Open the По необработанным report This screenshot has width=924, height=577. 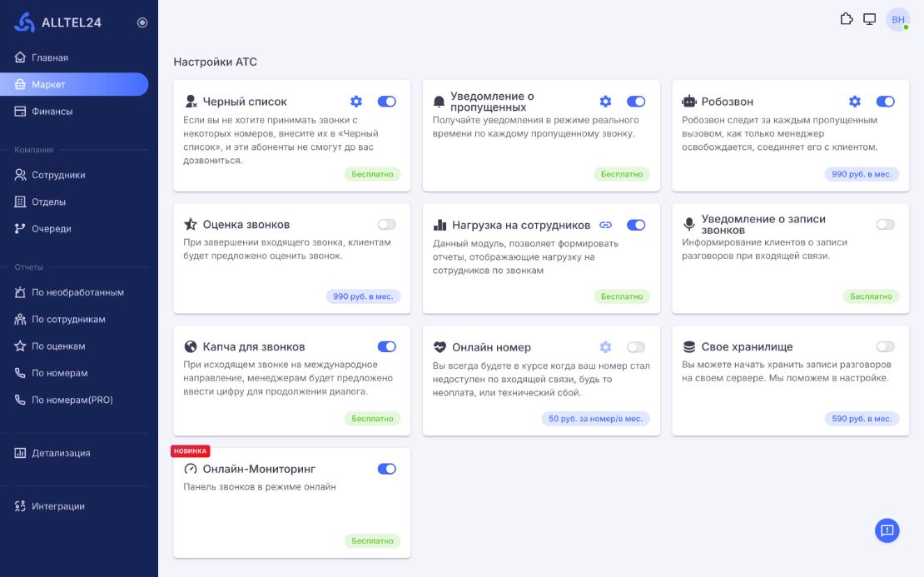click(77, 293)
